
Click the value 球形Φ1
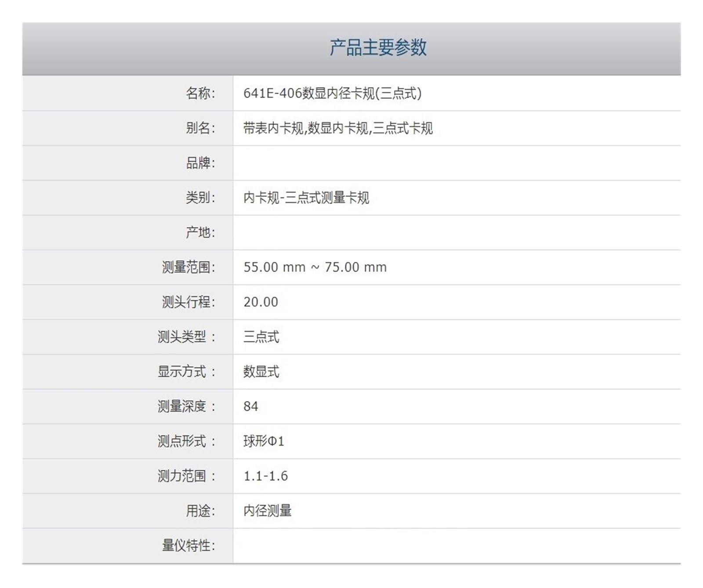click(264, 441)
